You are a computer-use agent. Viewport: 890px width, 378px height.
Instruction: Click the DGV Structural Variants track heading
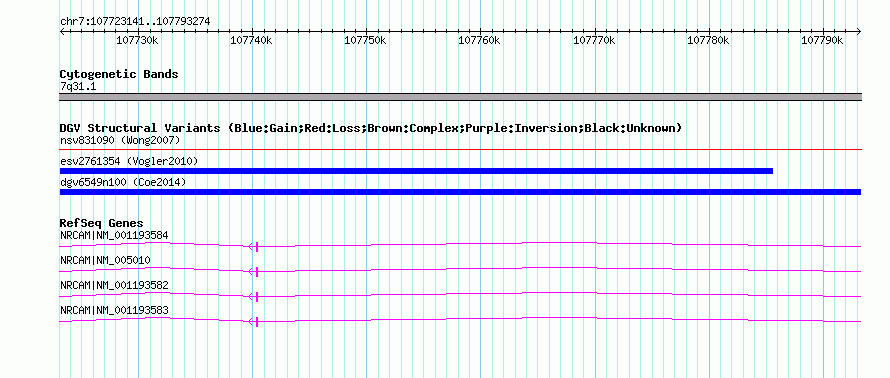click(370, 128)
